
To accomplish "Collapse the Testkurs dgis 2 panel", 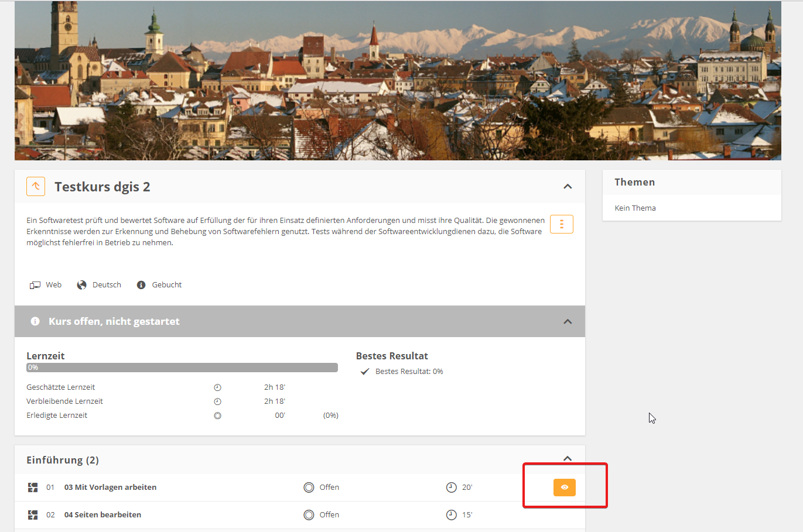I will pyautogui.click(x=567, y=186).
